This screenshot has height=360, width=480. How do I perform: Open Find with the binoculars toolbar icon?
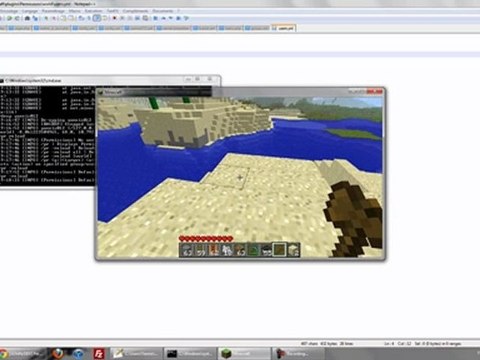pos(27,18)
